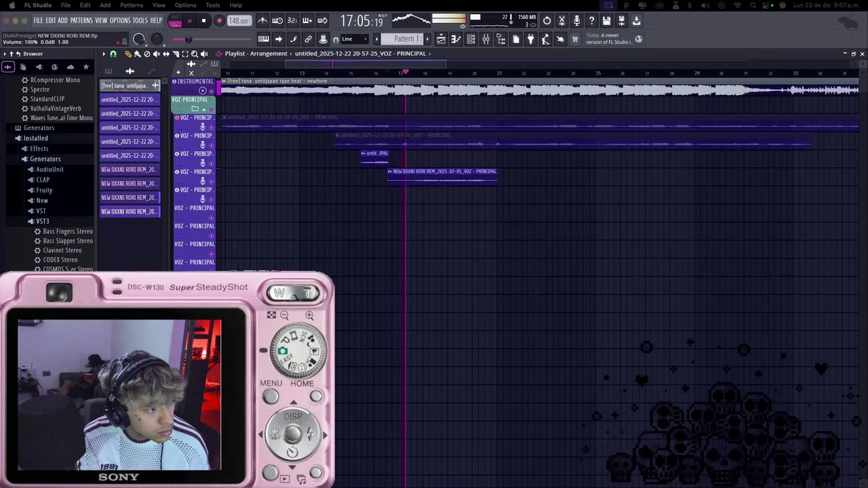Toggle the metronome button
868x488 pixels.
point(262,20)
